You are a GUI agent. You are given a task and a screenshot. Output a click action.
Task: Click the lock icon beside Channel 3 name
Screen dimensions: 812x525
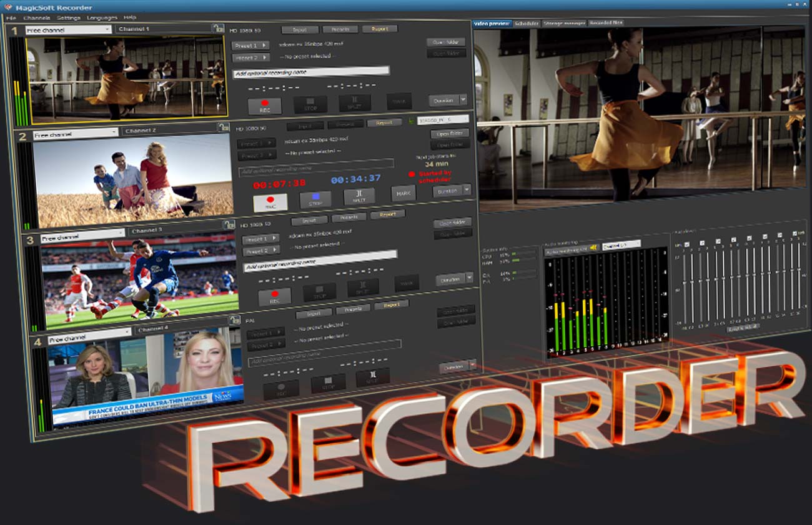pyautogui.click(x=229, y=226)
